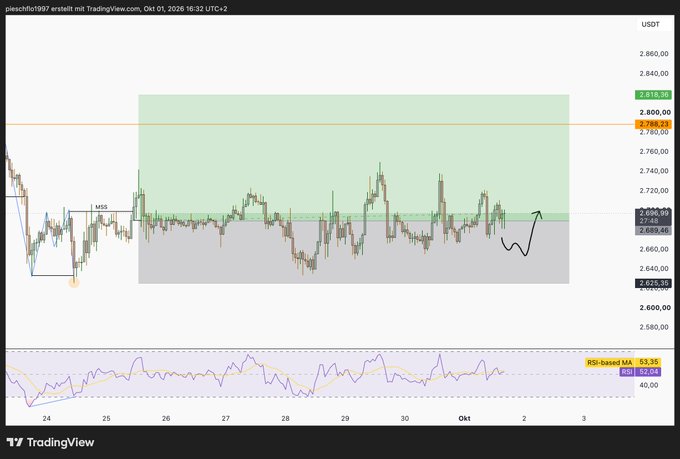680x459 pixels.
Task: Click the 27:48 candle countdown timer
Action: (648, 221)
